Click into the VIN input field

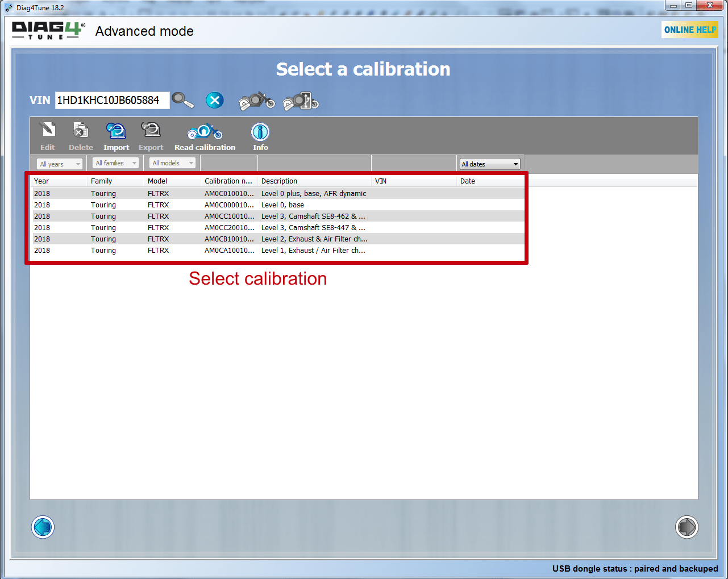113,101
